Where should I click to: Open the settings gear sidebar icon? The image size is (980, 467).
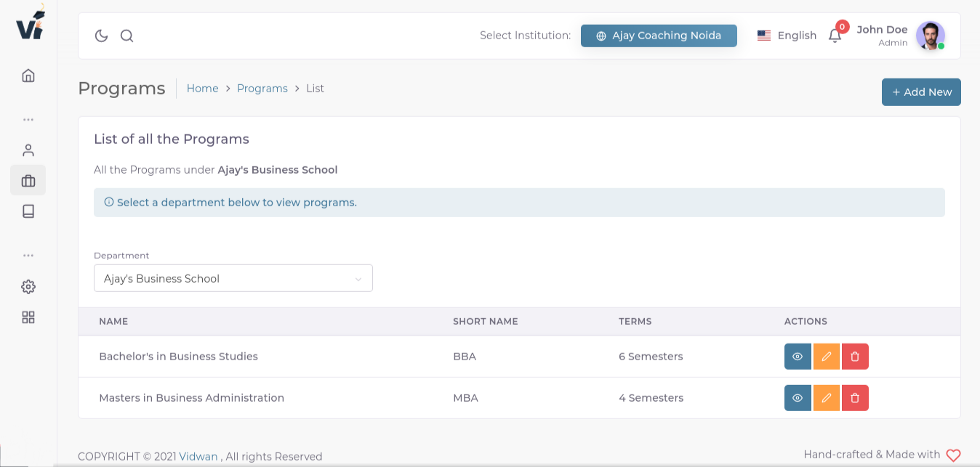click(28, 287)
